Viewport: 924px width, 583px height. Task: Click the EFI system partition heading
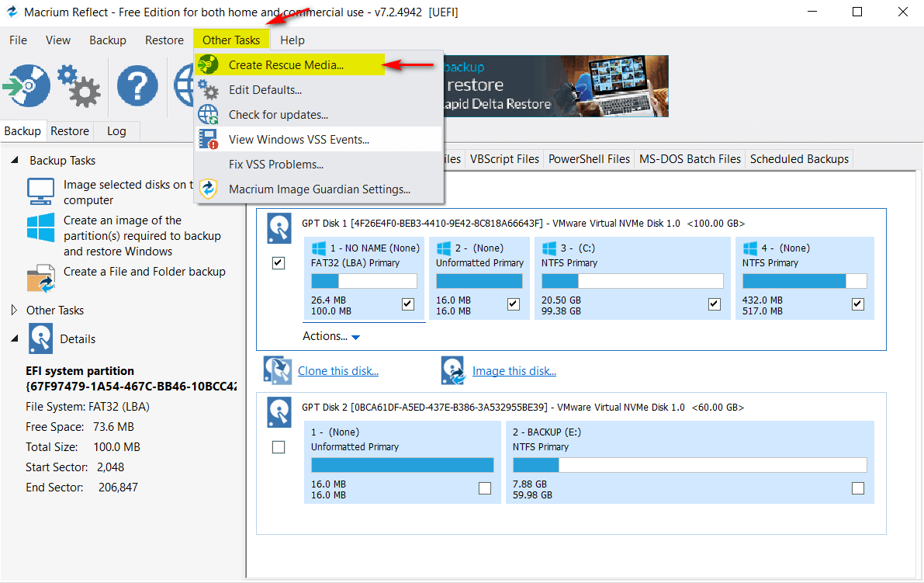coord(80,371)
